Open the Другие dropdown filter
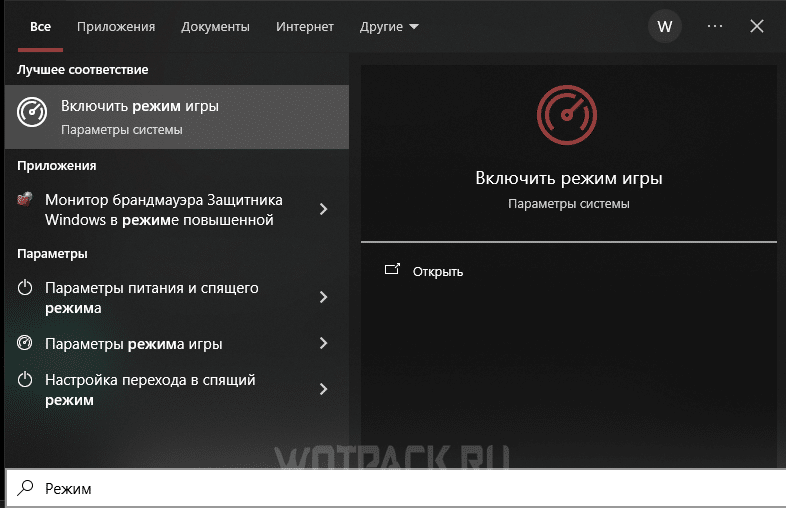The height and width of the screenshot is (508, 786). (389, 27)
